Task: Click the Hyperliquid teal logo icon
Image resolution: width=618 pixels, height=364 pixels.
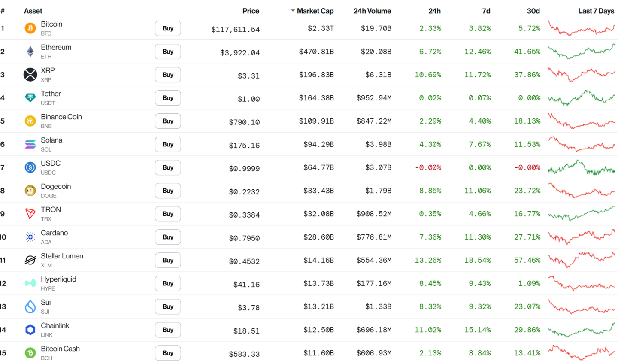Action: 30,283
